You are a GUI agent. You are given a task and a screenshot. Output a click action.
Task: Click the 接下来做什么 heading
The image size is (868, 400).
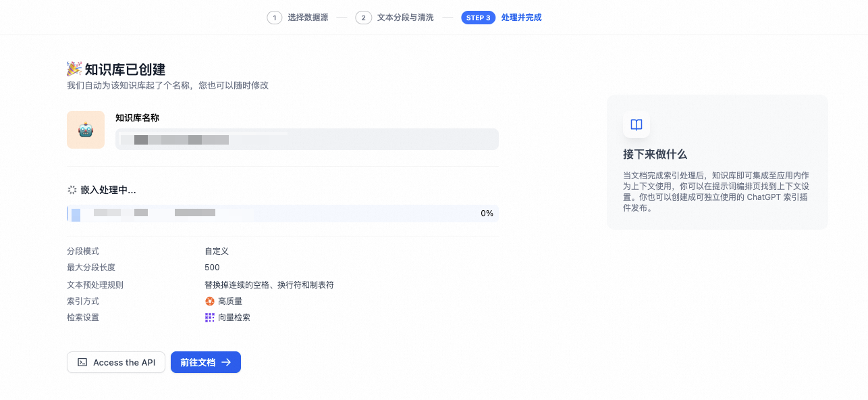[x=655, y=154]
